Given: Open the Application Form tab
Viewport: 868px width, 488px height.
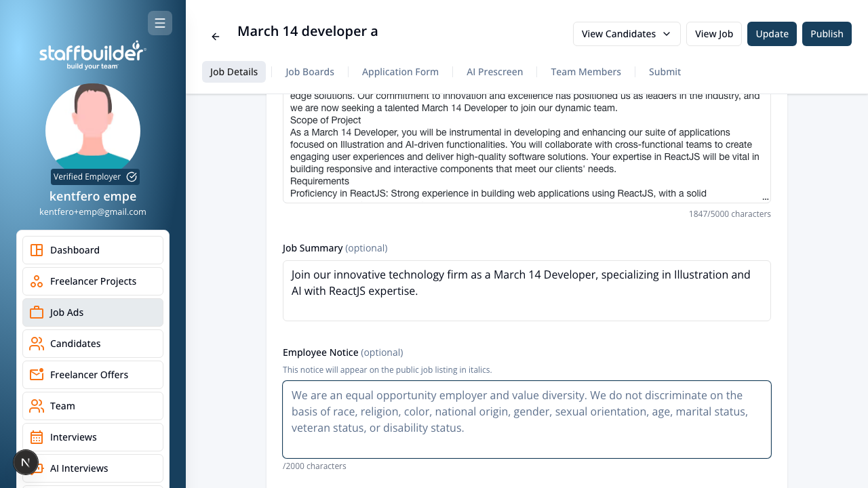Looking at the screenshot, I should 400,72.
